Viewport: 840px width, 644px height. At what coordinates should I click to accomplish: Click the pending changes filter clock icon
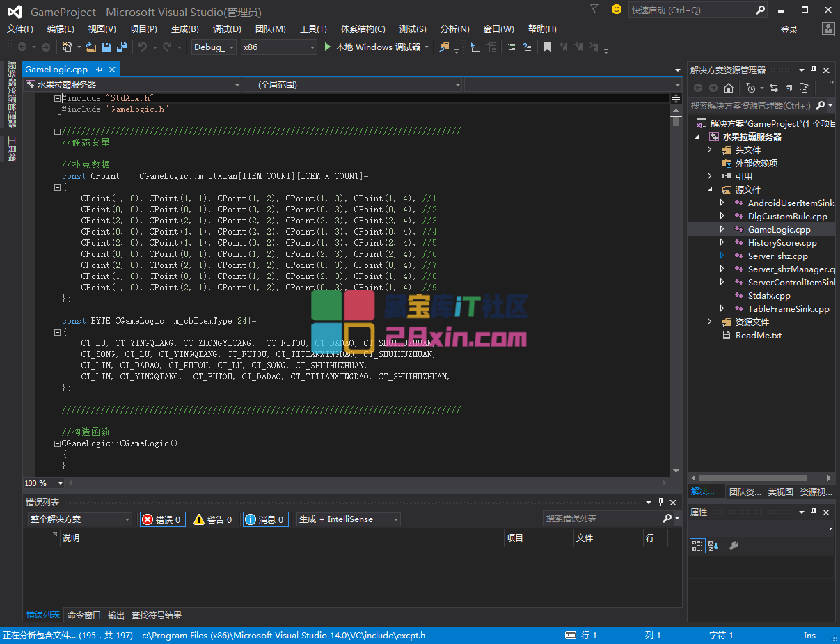tap(750, 88)
